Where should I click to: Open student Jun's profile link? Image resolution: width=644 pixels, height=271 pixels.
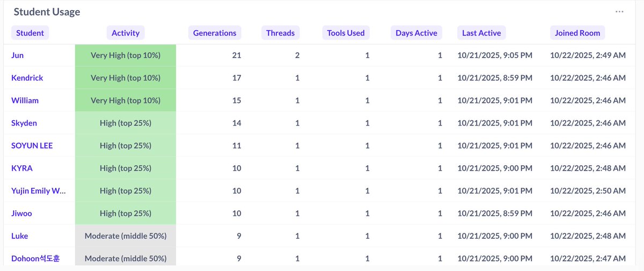click(x=18, y=55)
